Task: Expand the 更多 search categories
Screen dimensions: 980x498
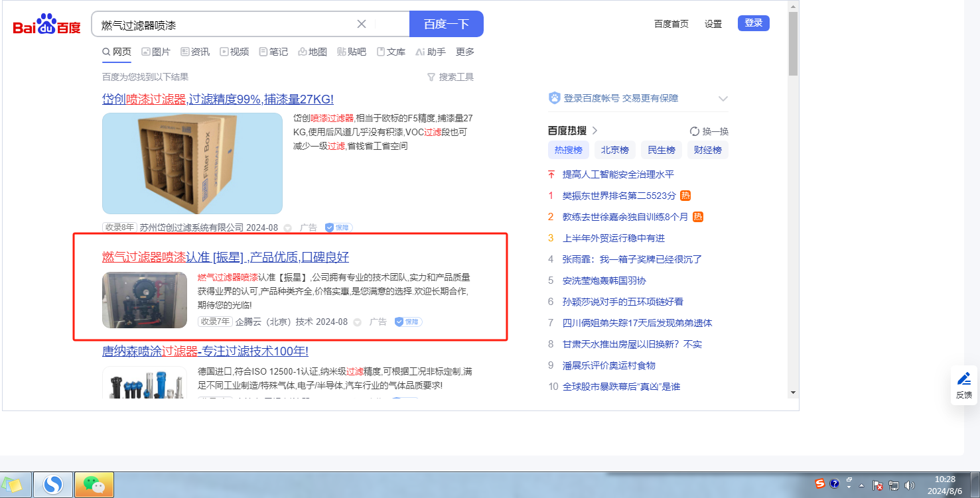Action: (x=465, y=52)
